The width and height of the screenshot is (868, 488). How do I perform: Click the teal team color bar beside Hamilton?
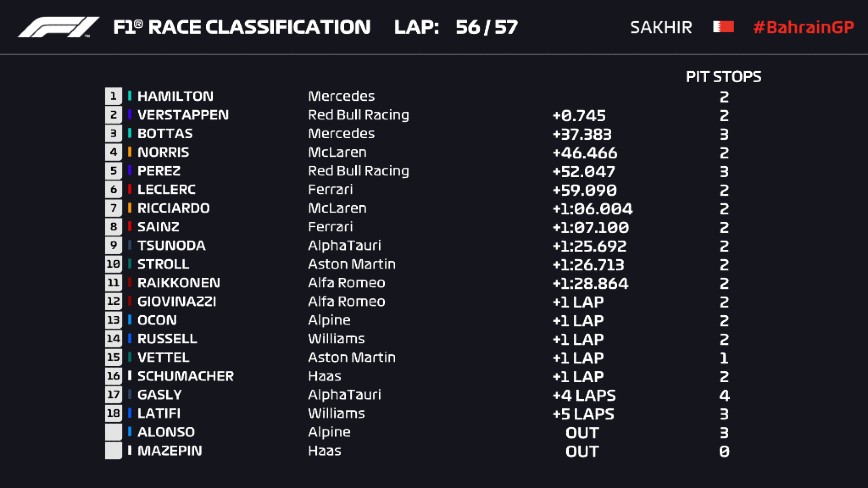[x=130, y=96]
